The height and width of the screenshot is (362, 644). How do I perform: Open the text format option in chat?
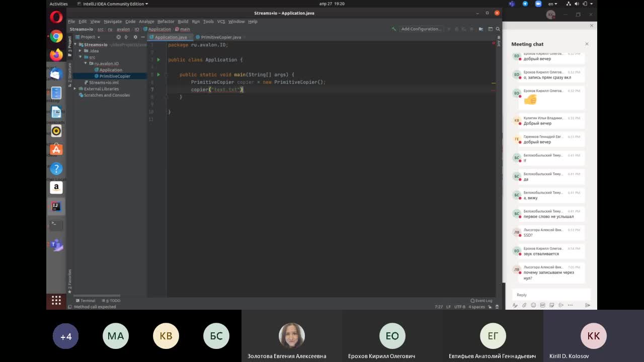click(x=515, y=305)
